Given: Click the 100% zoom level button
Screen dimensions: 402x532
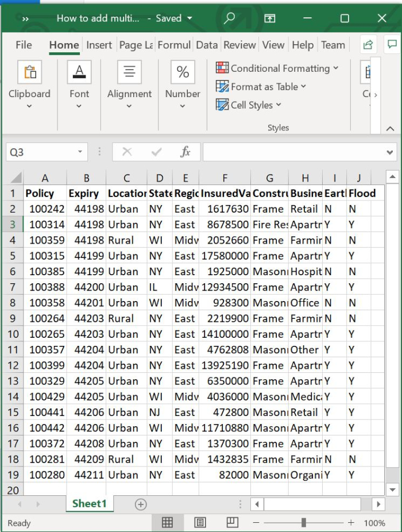Looking at the screenshot, I should (374, 523).
